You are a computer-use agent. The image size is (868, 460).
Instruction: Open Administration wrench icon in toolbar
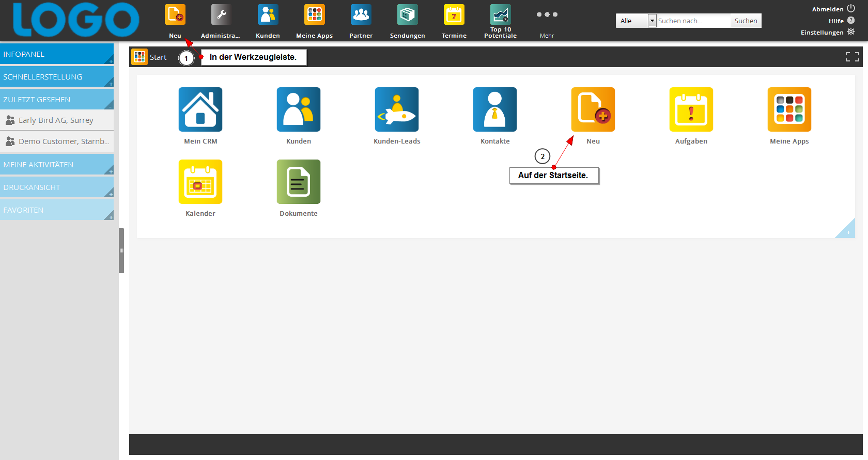[x=221, y=15]
